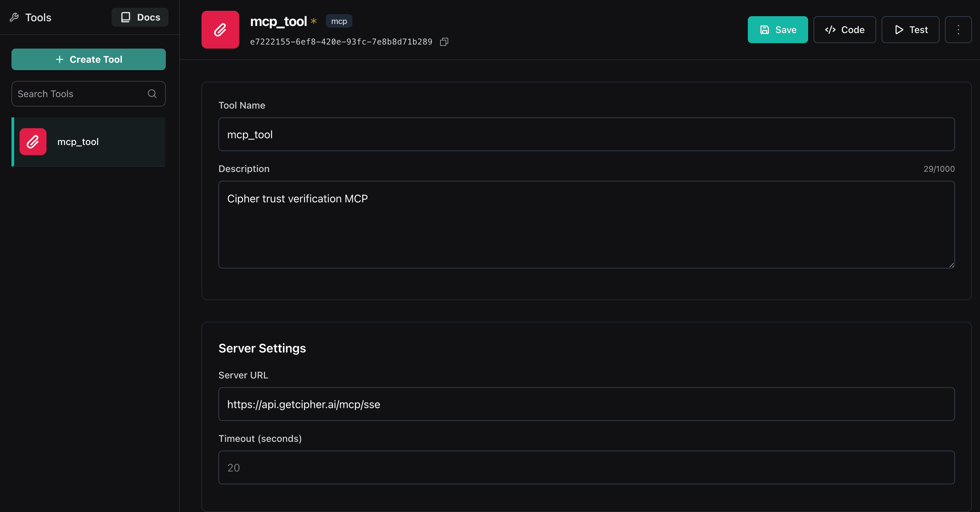The image size is (980, 512).
Task: Click the mcp badge next to tool name
Action: pos(338,21)
